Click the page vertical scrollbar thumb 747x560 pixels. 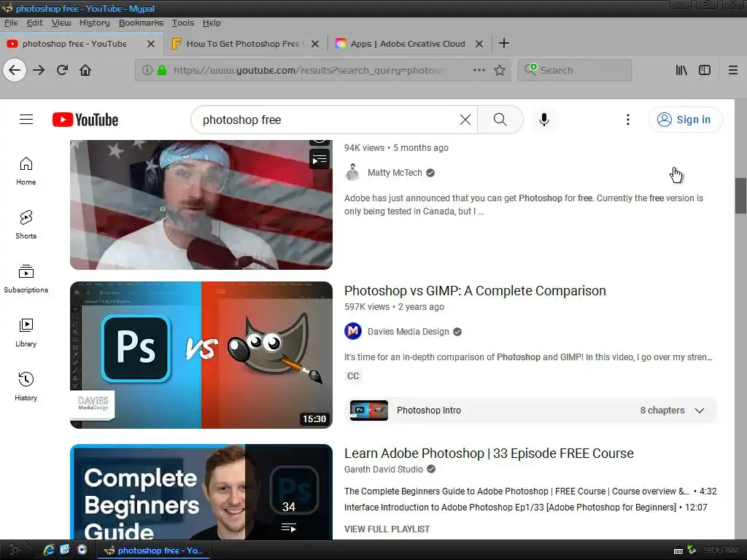[740, 195]
